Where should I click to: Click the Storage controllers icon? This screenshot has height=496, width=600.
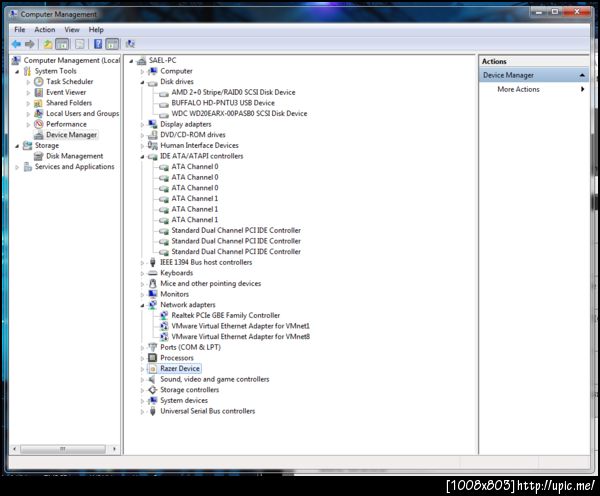tap(153, 390)
